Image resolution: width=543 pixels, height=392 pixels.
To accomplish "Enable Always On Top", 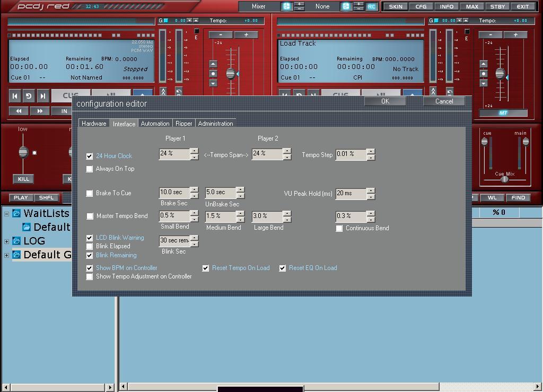I will pos(89,169).
